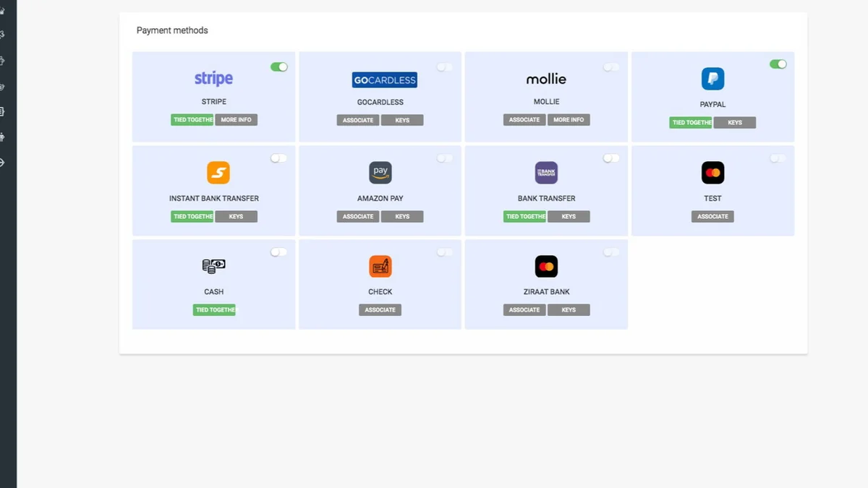Click the "INSTANT BANK TRANSFER" label
Viewport: 868px width, 488px height.
(x=214, y=198)
